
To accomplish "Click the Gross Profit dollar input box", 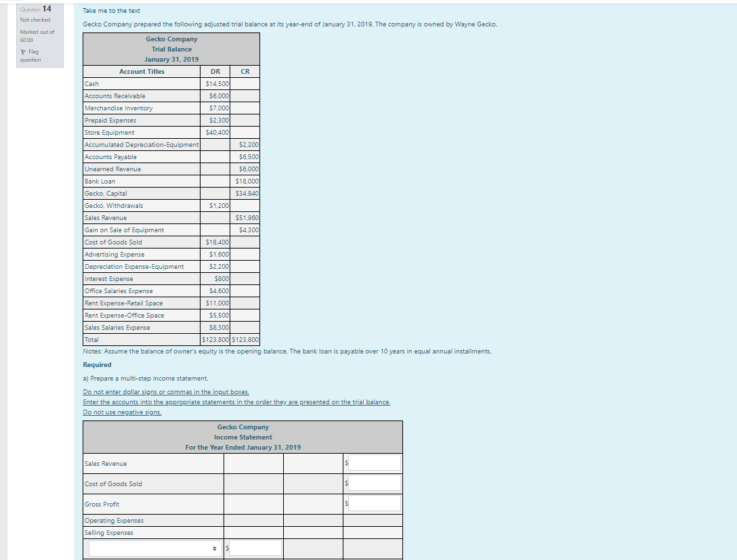I will [x=374, y=504].
